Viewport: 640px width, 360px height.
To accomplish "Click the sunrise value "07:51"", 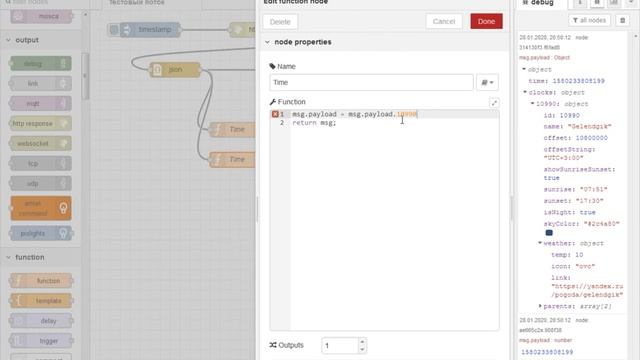I will click(x=593, y=189).
